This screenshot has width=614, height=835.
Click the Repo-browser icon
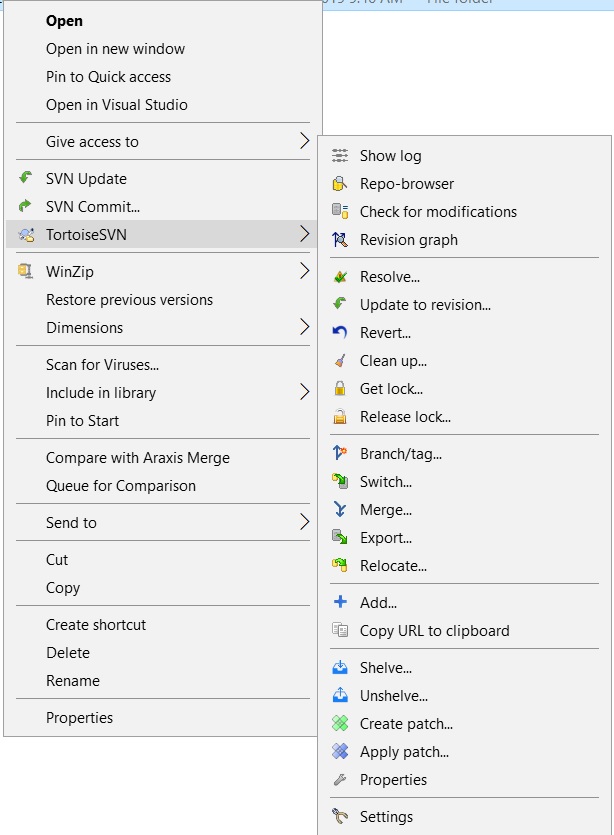click(x=340, y=184)
